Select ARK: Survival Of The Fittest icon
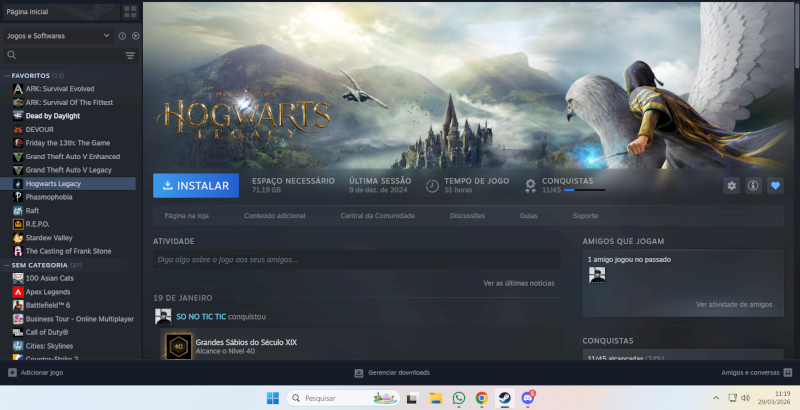 coord(18,102)
